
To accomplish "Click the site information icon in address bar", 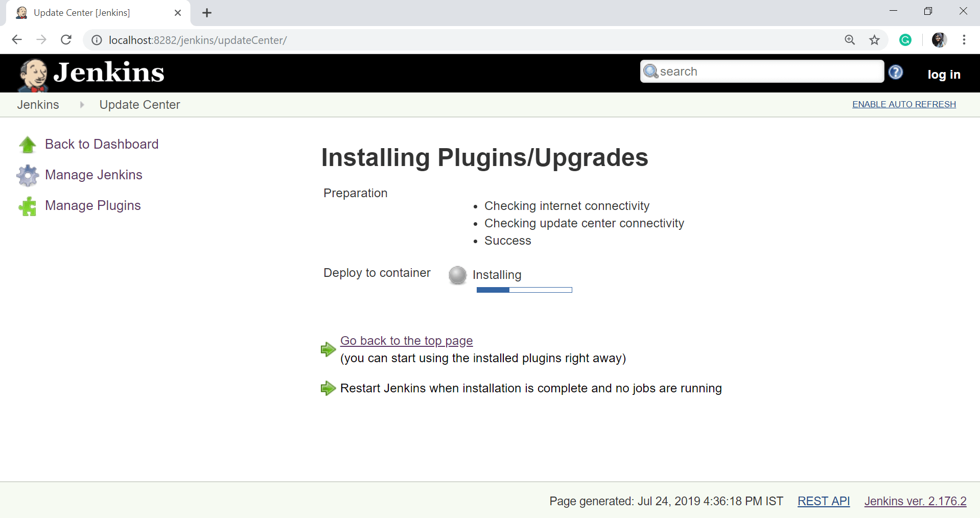I will [x=97, y=40].
